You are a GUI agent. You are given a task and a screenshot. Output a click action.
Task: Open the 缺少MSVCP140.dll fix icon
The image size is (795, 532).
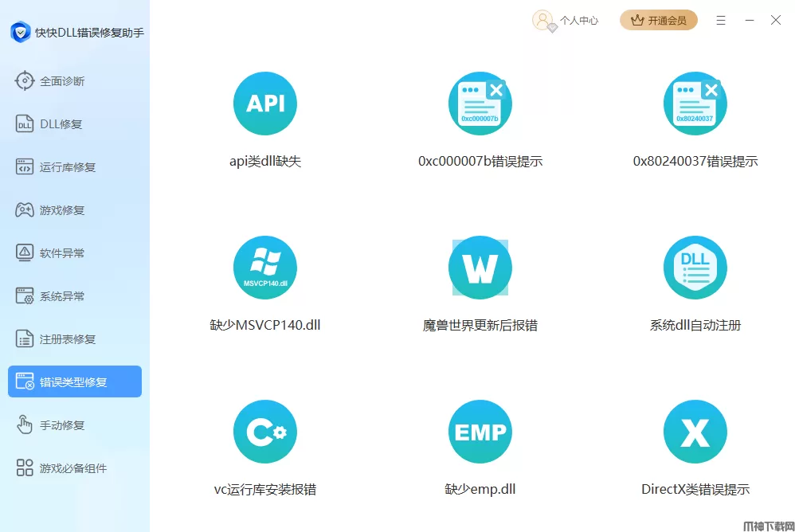click(264, 268)
